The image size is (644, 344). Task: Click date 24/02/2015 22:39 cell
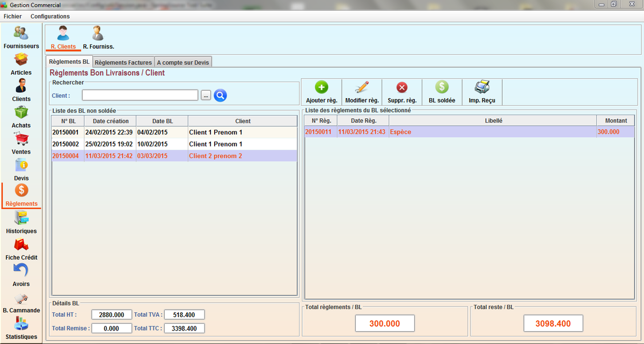(x=109, y=132)
